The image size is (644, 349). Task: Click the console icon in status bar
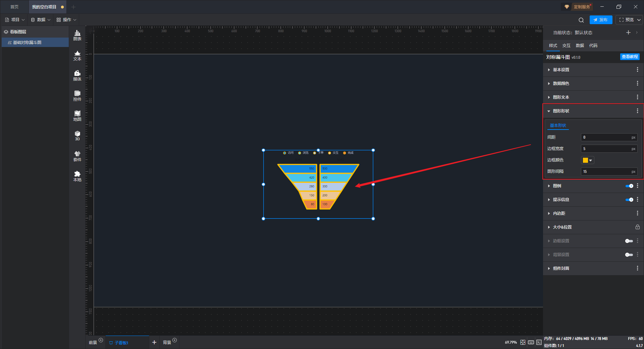point(539,342)
